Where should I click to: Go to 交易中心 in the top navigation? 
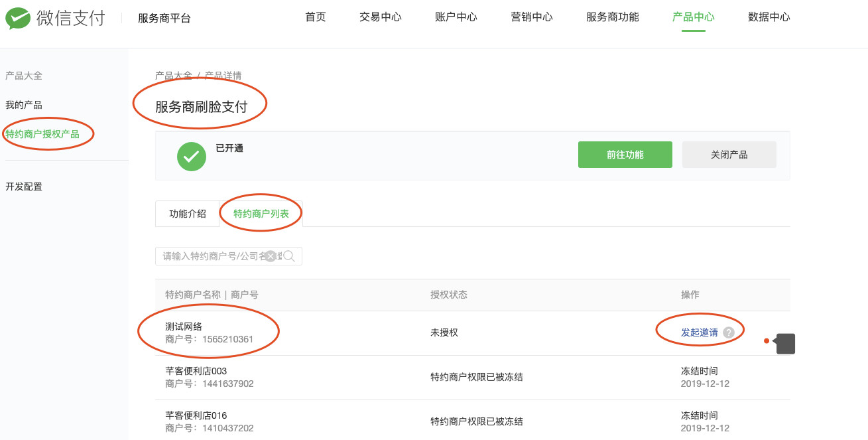(x=381, y=17)
